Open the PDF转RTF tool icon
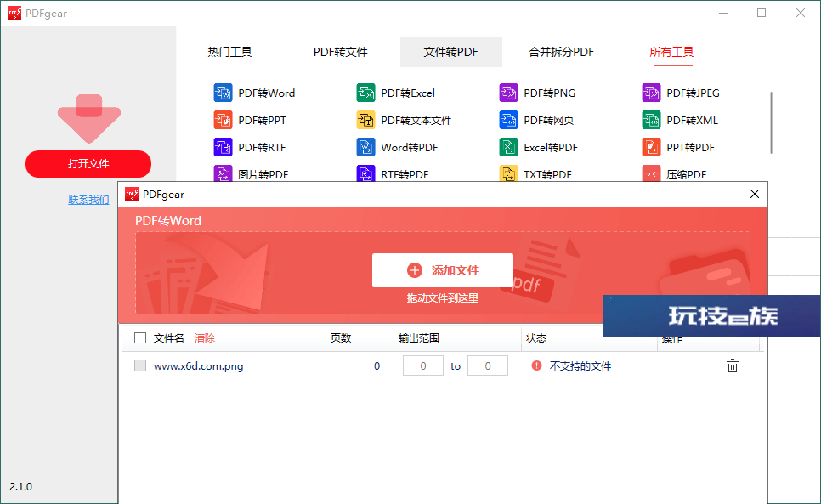 point(223,148)
